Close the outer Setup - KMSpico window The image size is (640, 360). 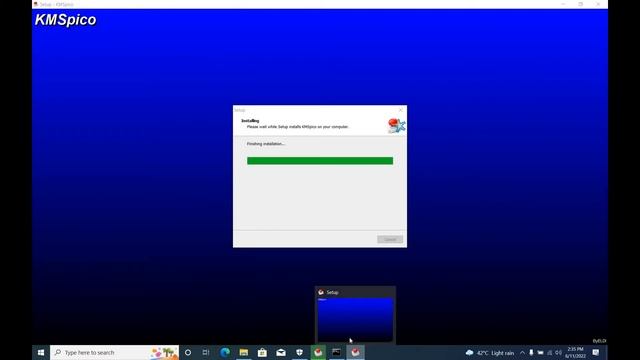(598, 4)
